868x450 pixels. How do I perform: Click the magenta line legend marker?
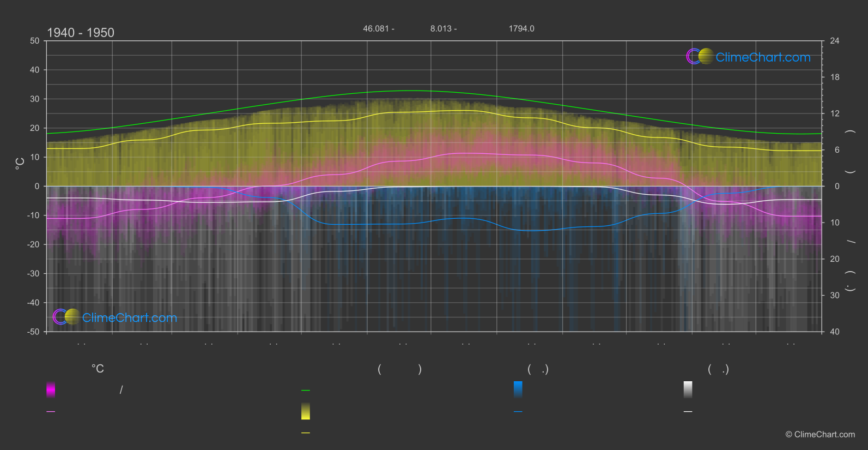coord(51,412)
